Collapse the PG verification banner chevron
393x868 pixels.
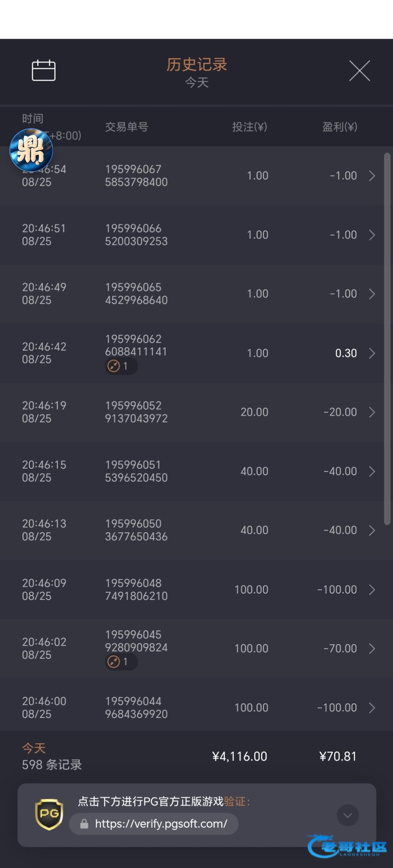(x=347, y=815)
